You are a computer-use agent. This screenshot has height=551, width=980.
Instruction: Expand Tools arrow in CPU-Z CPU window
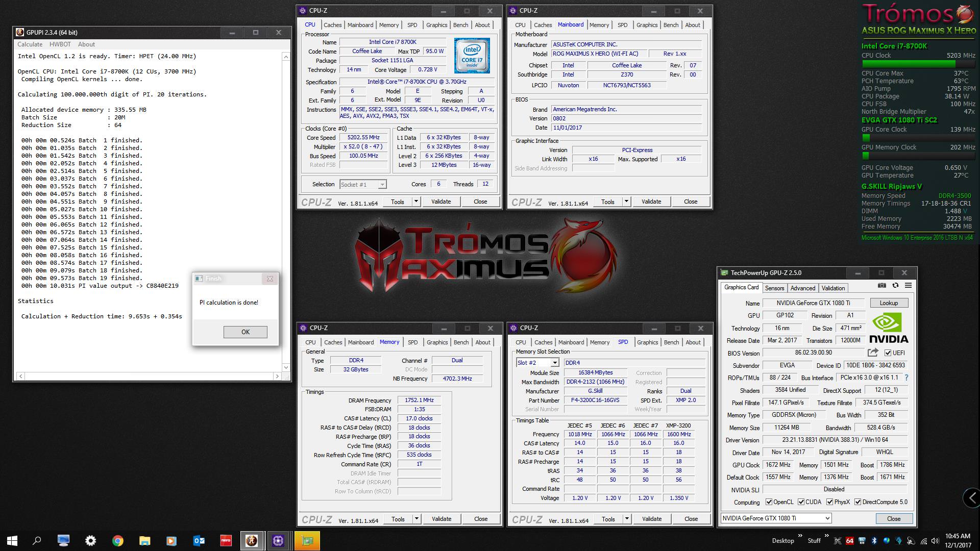(x=416, y=202)
